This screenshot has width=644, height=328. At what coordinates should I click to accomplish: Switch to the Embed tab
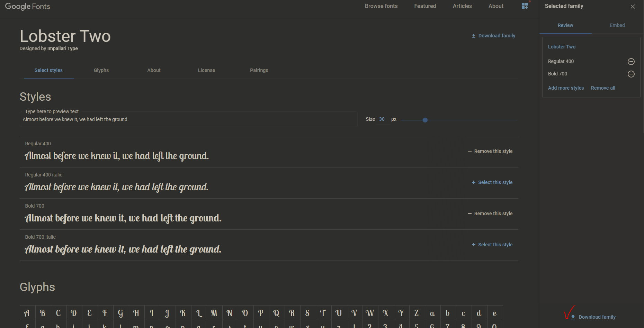(617, 25)
